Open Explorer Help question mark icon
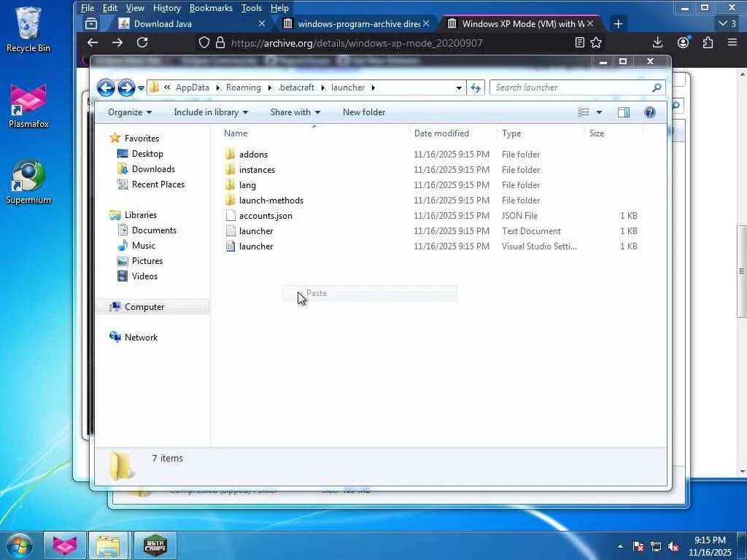The height and width of the screenshot is (560, 747). click(x=650, y=112)
